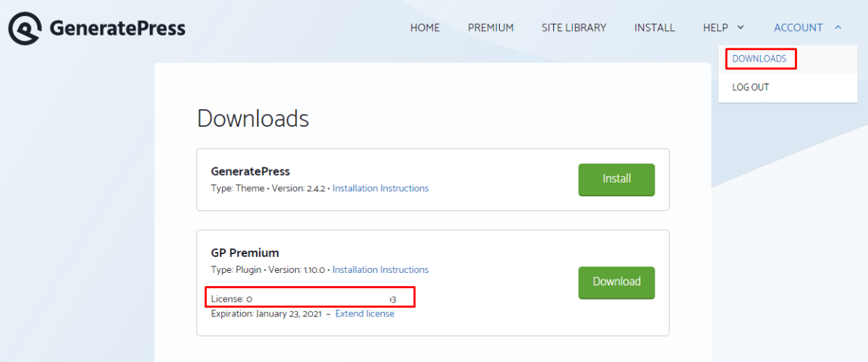Select LOG OUT in Account submenu
This screenshot has height=362, width=868.
click(751, 87)
